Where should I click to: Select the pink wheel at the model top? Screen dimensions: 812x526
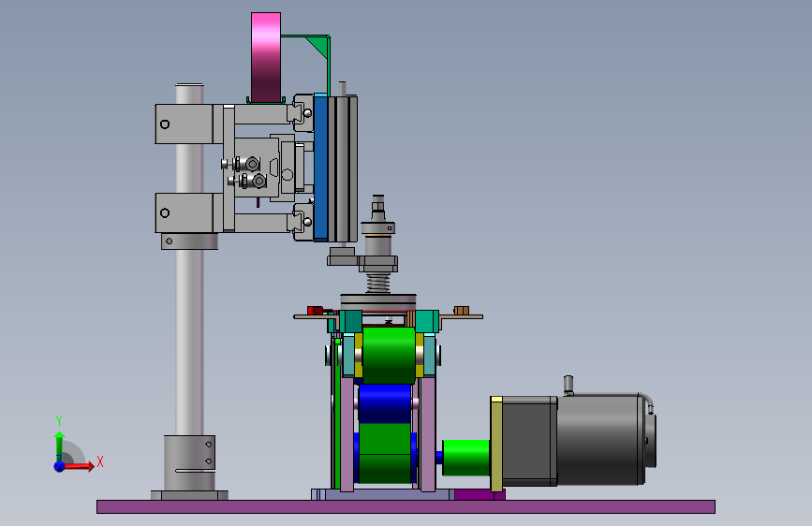[266, 57]
